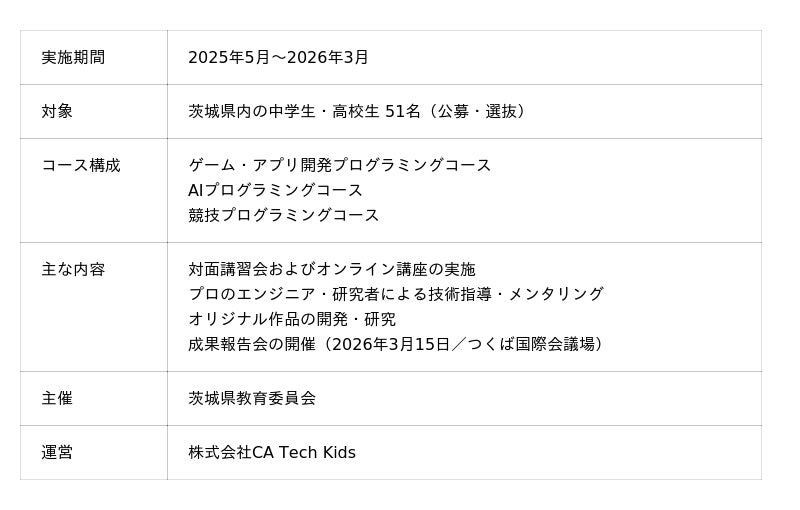
Task: Select the 茨城県教育委員会 organizer text
Action: pos(252,399)
